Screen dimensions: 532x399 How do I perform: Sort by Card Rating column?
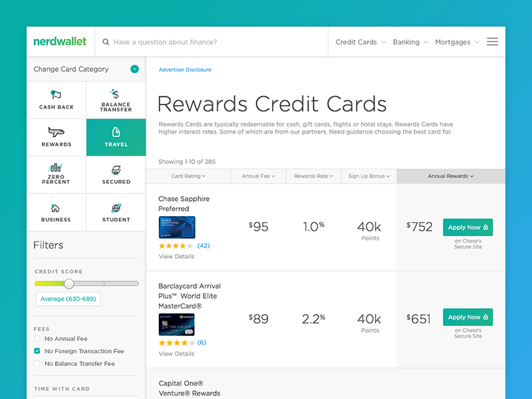(188, 176)
